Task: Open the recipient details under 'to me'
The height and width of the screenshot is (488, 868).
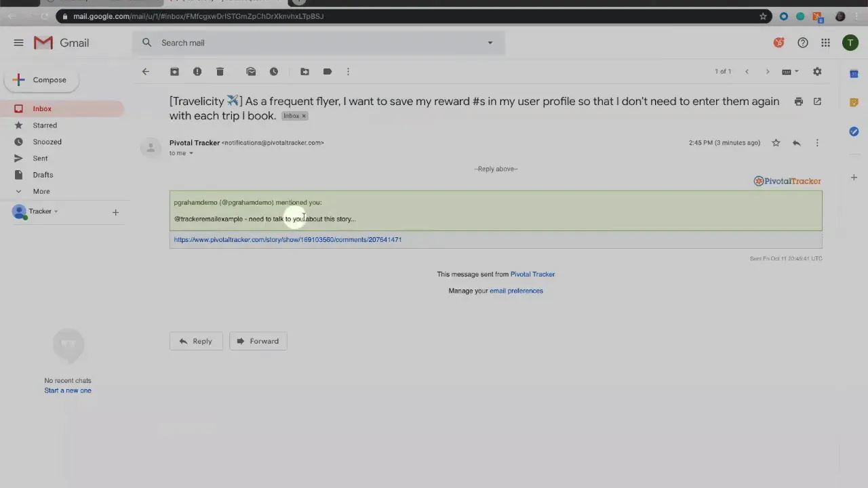Action: [x=191, y=152]
